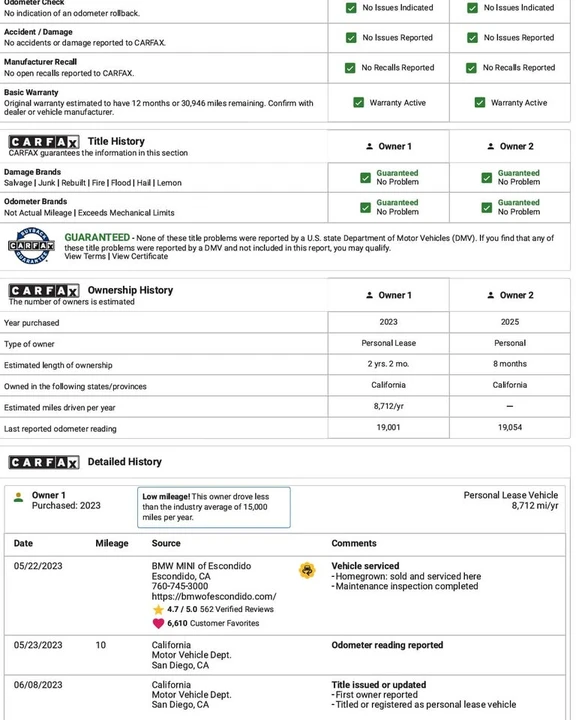The width and height of the screenshot is (576, 720).
Task: Click the BMW MINI of Escondido dealer name
Action: [x=201, y=566]
